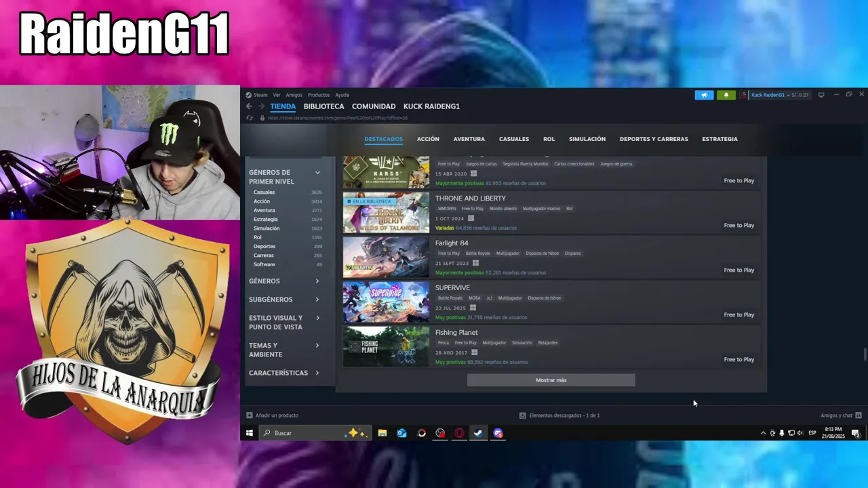868x488 pixels.
Task: Open the KUCK RAIDENG1 profile tab
Action: pyautogui.click(x=431, y=106)
